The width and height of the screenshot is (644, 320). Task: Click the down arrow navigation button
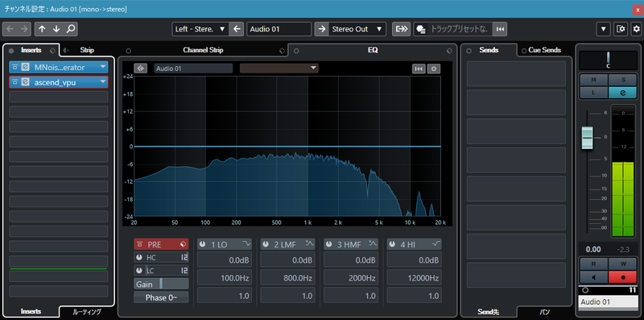56,29
